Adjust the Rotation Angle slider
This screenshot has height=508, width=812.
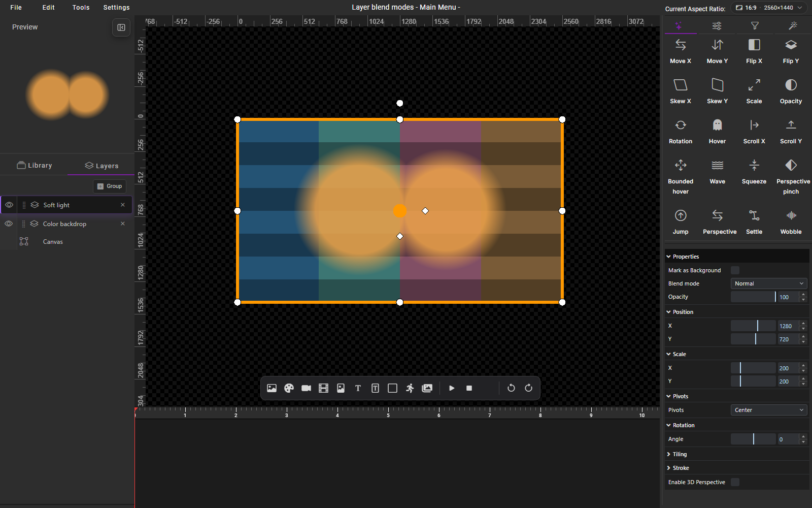pos(753,439)
